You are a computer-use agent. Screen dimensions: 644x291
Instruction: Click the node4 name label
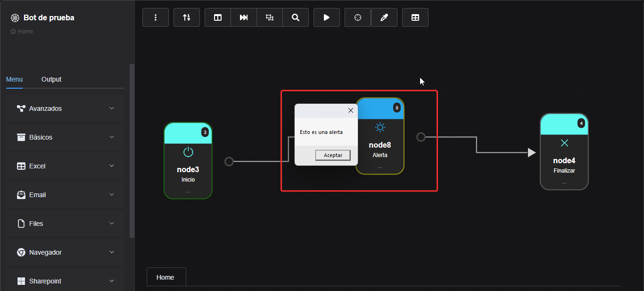564,160
